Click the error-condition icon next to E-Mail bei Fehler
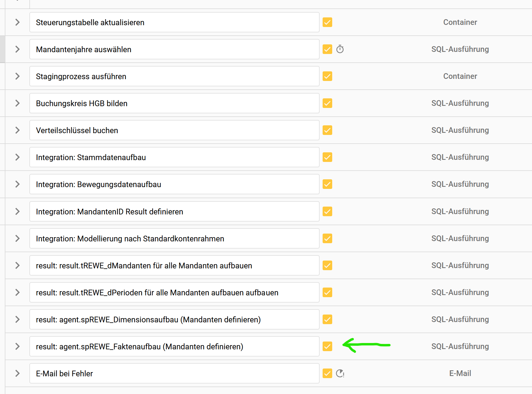This screenshot has width=532, height=394. coord(340,373)
